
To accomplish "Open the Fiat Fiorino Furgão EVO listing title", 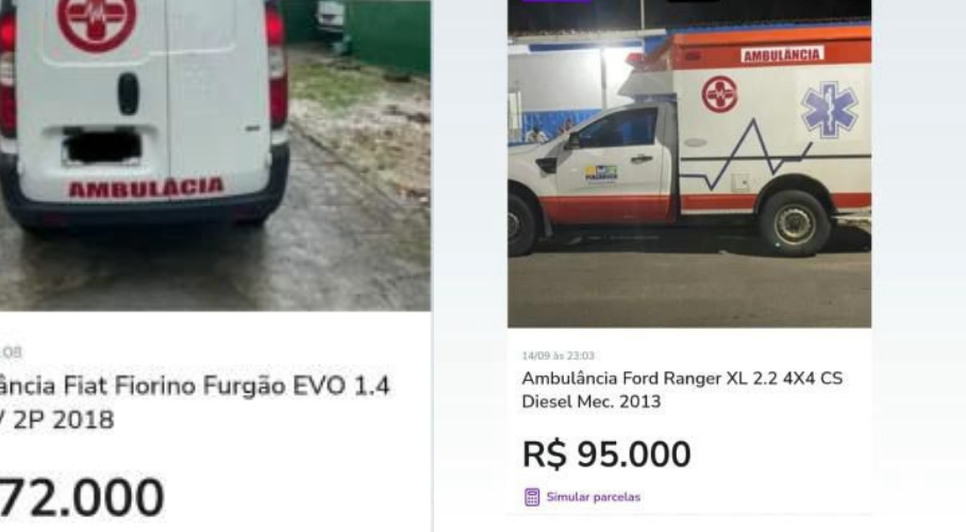I will 195,403.
